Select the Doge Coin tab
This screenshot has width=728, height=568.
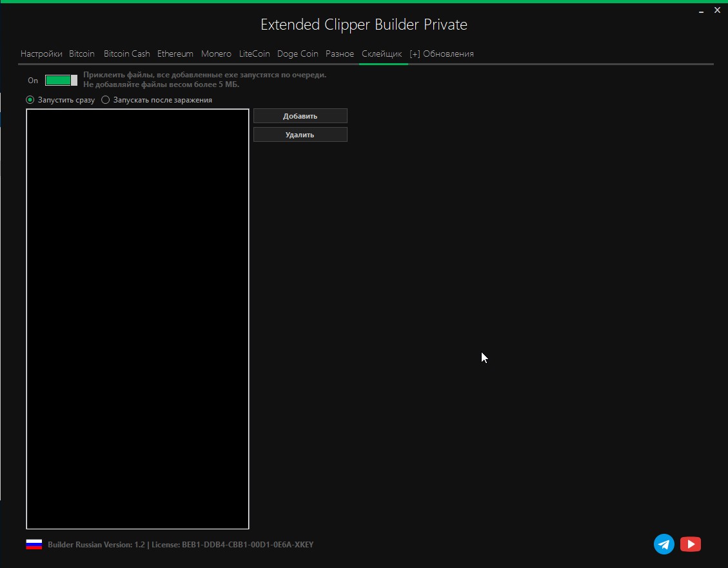[x=298, y=54]
